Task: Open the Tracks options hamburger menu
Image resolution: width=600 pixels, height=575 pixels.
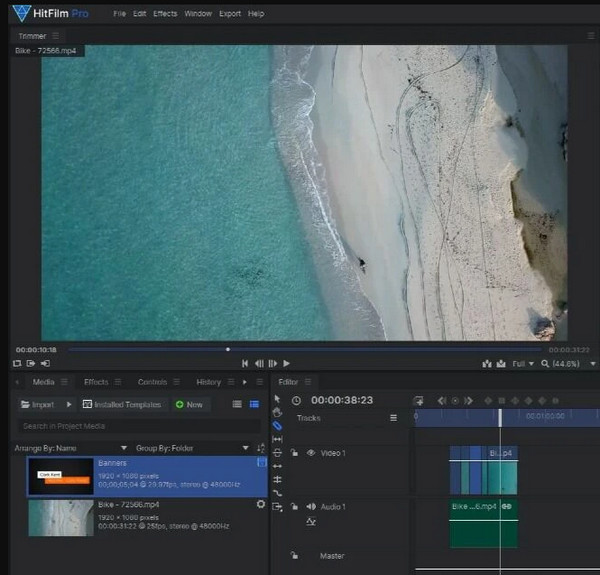Action: coord(393,418)
